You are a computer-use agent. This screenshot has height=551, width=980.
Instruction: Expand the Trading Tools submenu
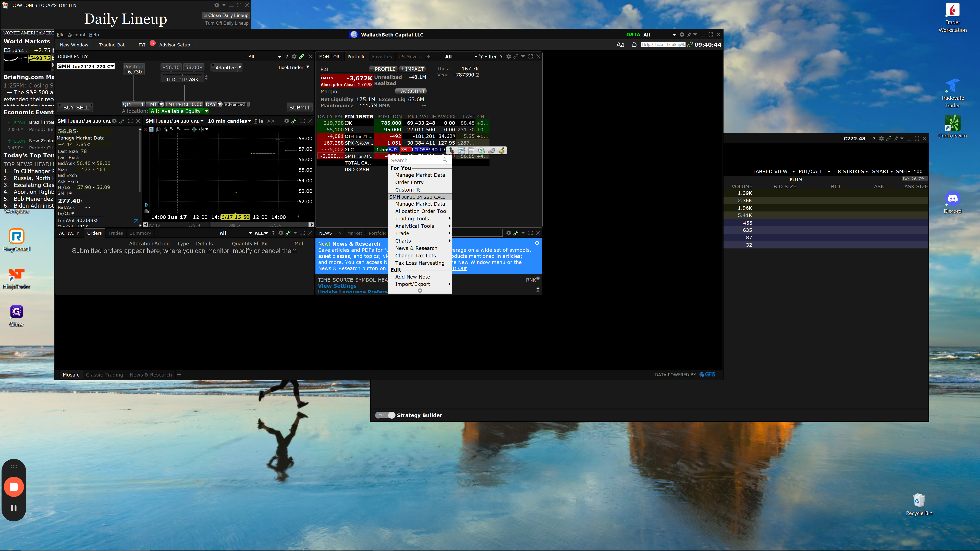click(420, 219)
